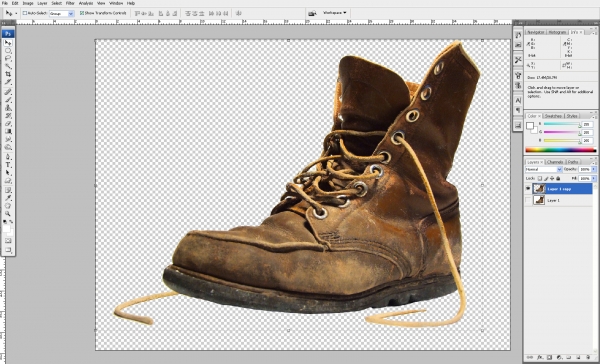Select the Blur tool
This screenshot has height=364, width=600.
pyautogui.click(x=8, y=139)
